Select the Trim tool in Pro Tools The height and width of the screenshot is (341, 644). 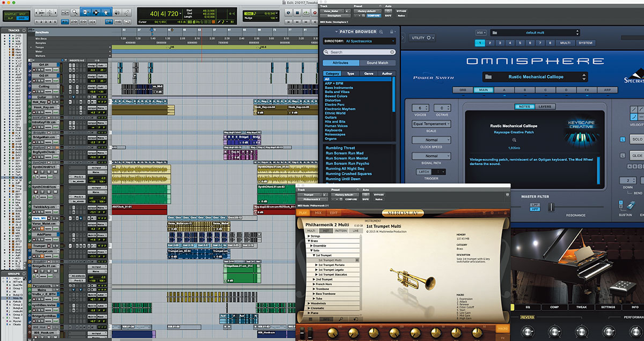[x=86, y=12]
